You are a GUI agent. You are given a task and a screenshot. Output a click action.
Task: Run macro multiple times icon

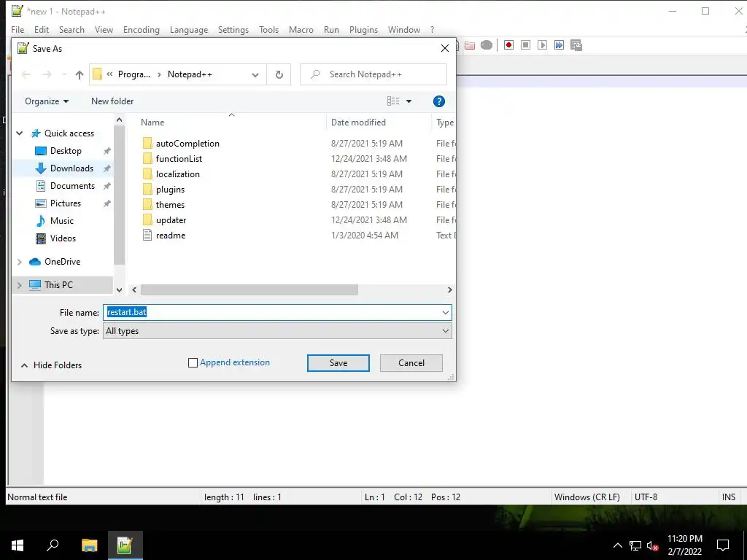coord(559,45)
